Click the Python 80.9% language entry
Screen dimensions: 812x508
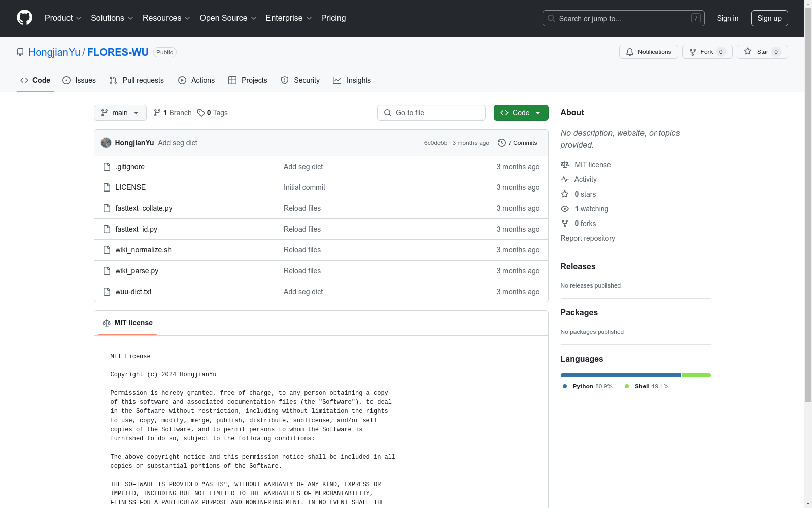(588, 386)
